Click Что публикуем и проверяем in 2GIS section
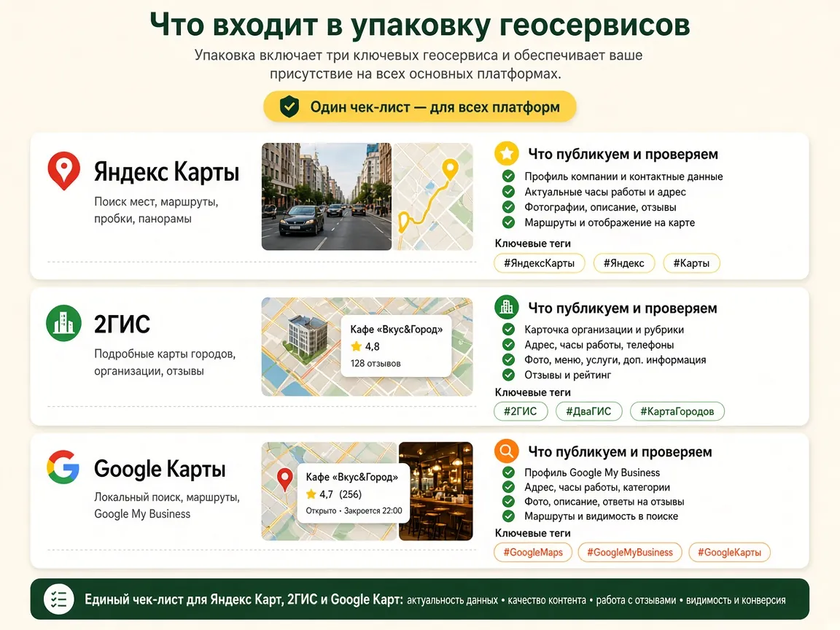This screenshot has width=840, height=630. [623, 308]
